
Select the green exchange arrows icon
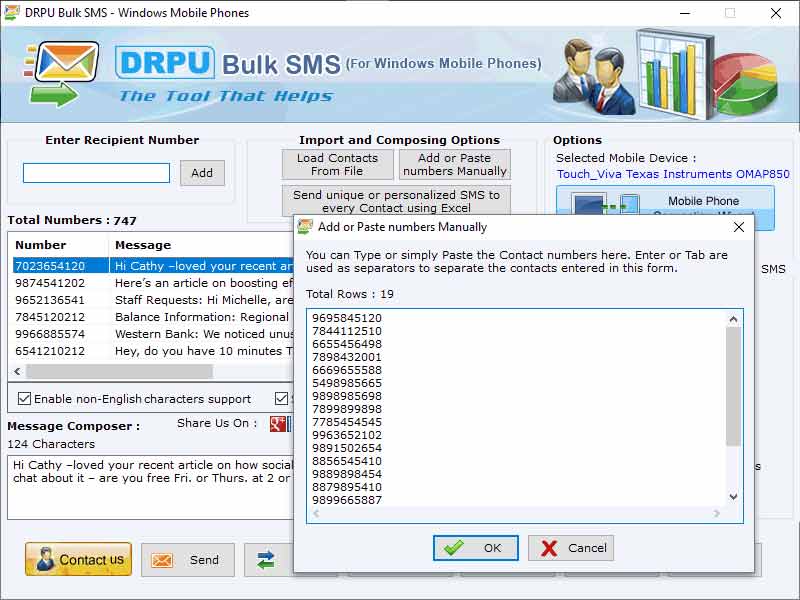[x=265, y=559]
